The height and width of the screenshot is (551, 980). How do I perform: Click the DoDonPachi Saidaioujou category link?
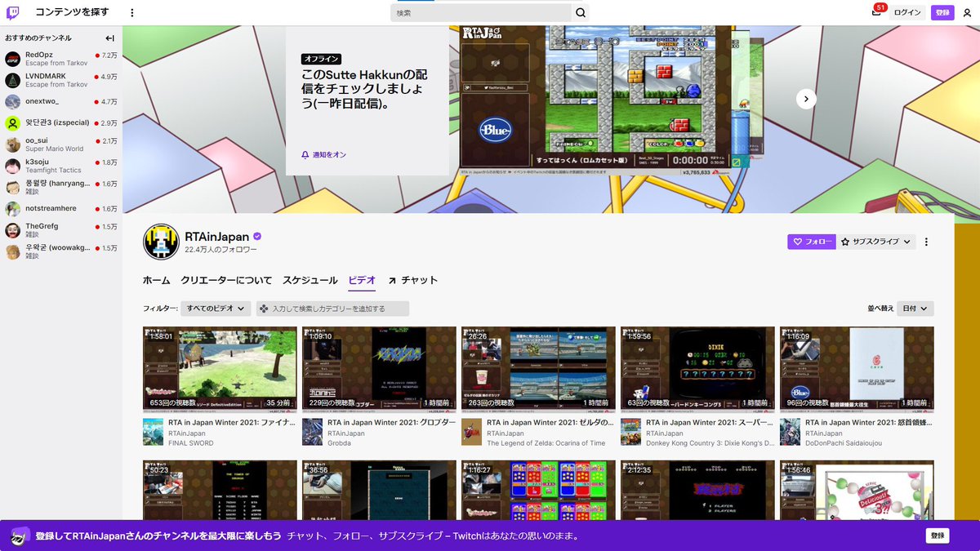(x=844, y=443)
